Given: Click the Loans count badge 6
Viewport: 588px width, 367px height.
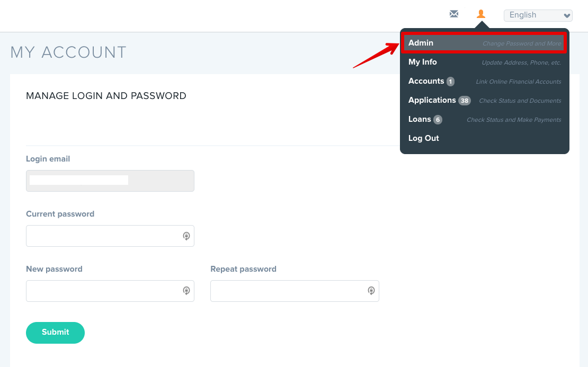Looking at the screenshot, I should pos(438,120).
